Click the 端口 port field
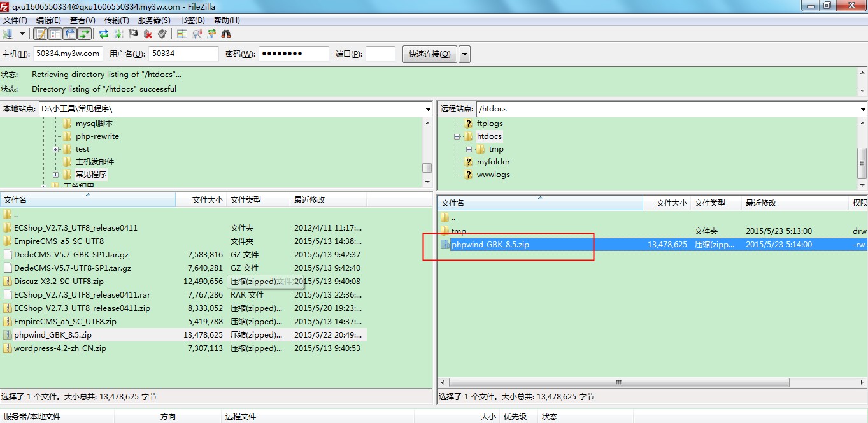Screen dimensions: 868x423 tap(380, 54)
